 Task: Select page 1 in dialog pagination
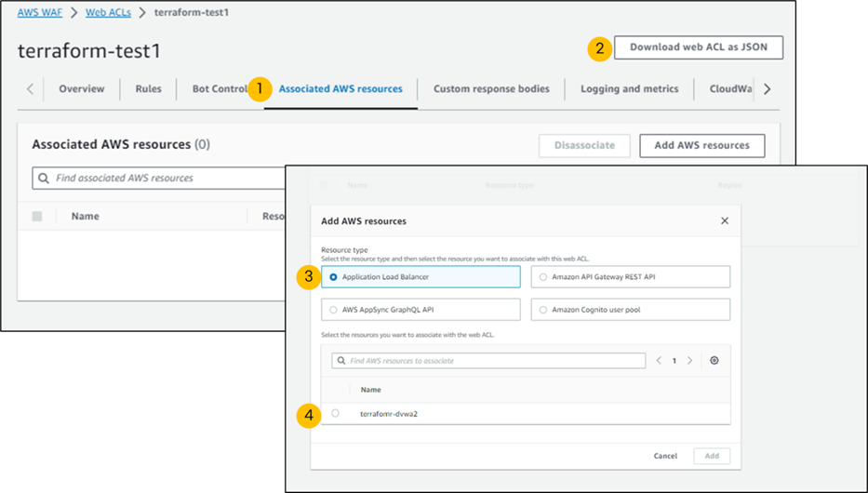pyautogui.click(x=674, y=361)
